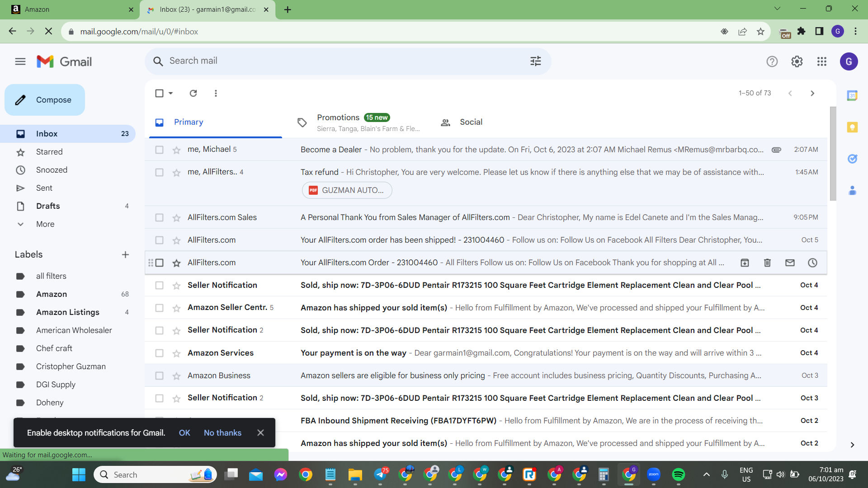Open Windows Start menu

tap(79, 474)
